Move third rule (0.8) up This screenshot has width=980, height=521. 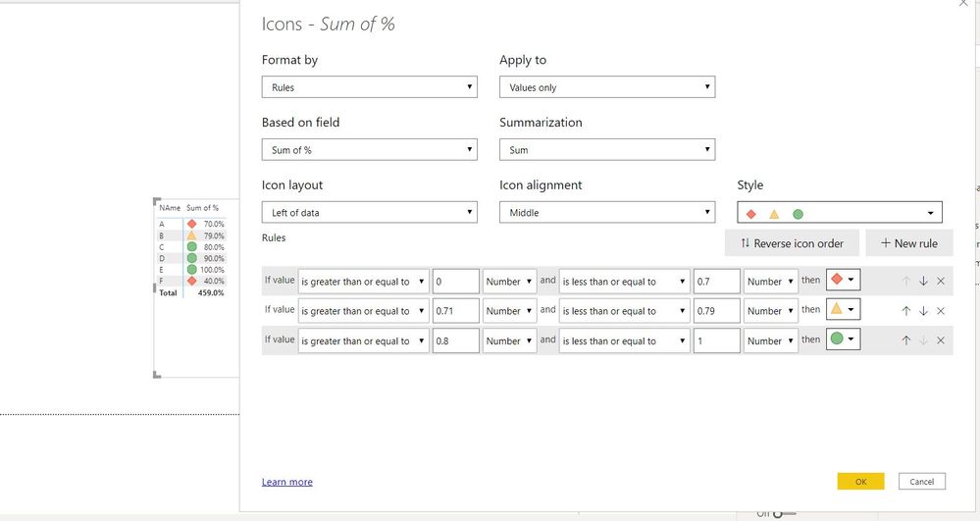[x=906, y=340]
